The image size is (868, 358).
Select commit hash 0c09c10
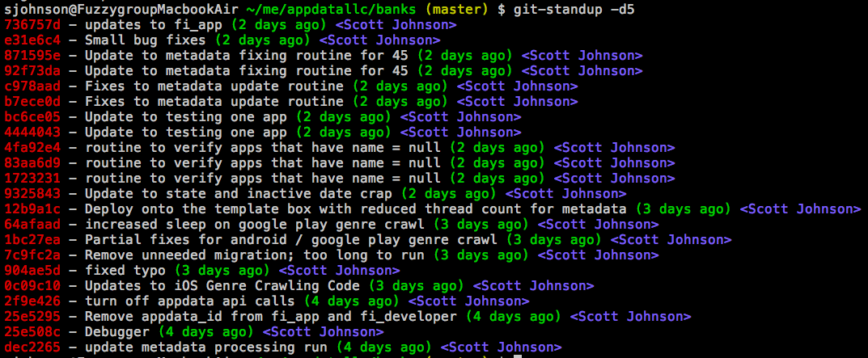click(32, 286)
